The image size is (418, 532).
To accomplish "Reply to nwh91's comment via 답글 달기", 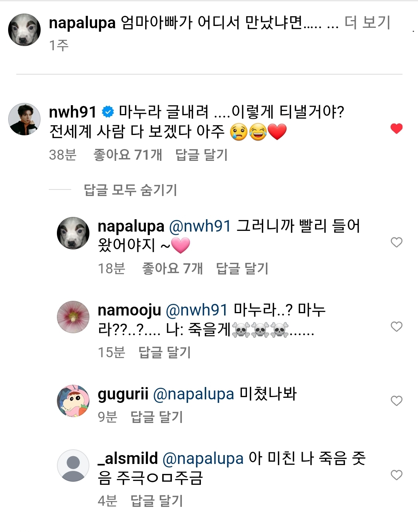I will [201, 155].
